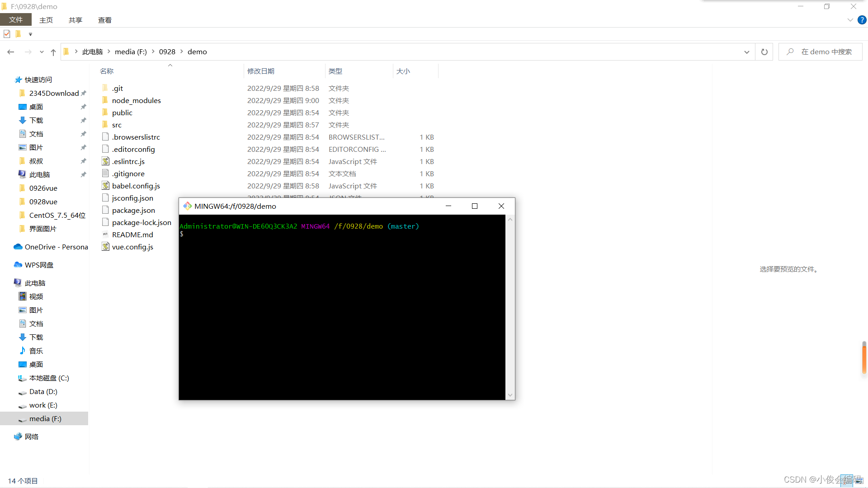Expand the ribbon with chevron
Screen dimensions: 868x488
point(850,20)
